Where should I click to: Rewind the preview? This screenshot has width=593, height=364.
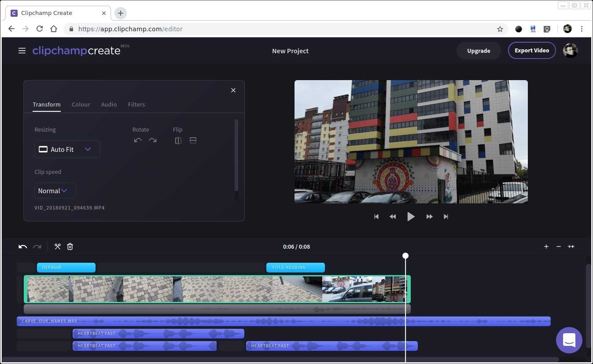tap(393, 217)
